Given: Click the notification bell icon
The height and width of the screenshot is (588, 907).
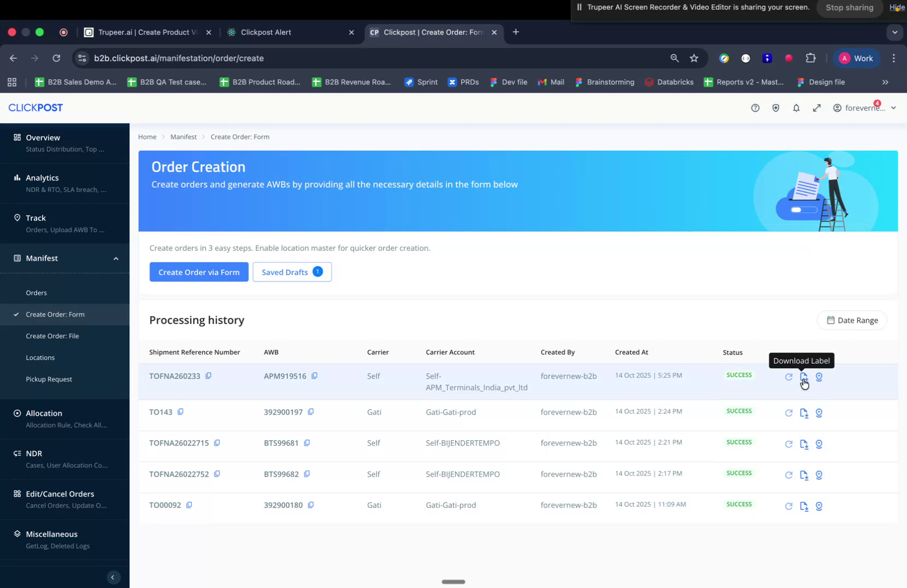Looking at the screenshot, I should (796, 108).
